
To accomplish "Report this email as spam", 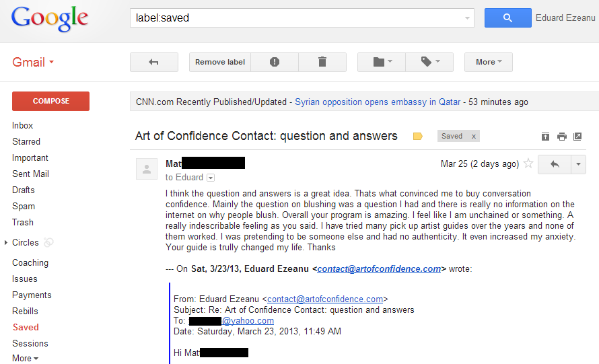I will (x=275, y=63).
